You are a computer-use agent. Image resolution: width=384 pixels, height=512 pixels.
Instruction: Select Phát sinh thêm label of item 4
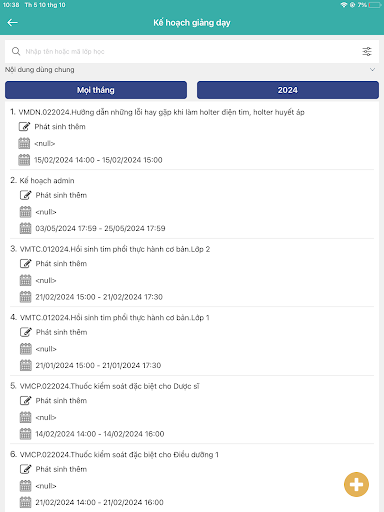61,332
